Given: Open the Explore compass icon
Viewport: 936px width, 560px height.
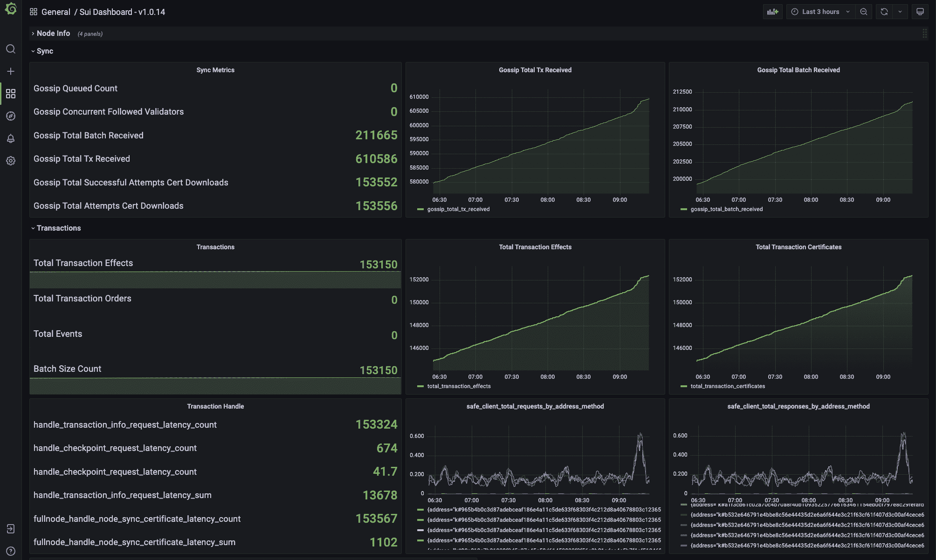Looking at the screenshot, I should 11,116.
